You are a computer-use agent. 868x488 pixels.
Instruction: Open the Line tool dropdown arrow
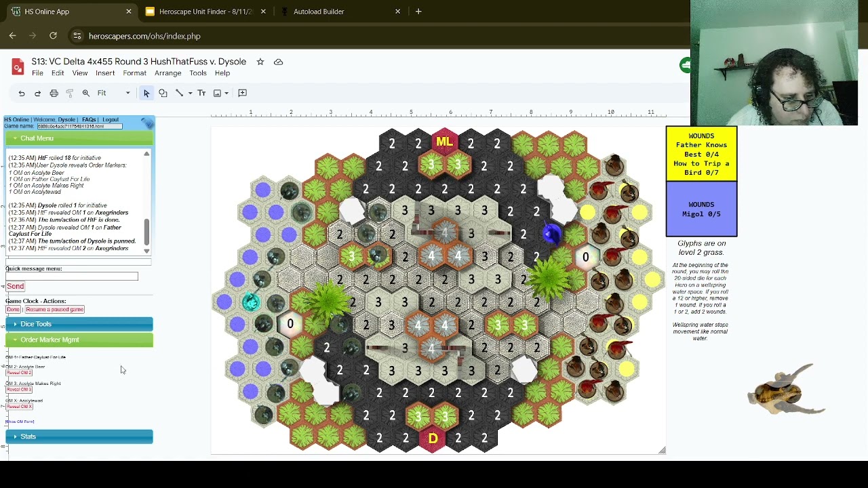[x=190, y=93]
